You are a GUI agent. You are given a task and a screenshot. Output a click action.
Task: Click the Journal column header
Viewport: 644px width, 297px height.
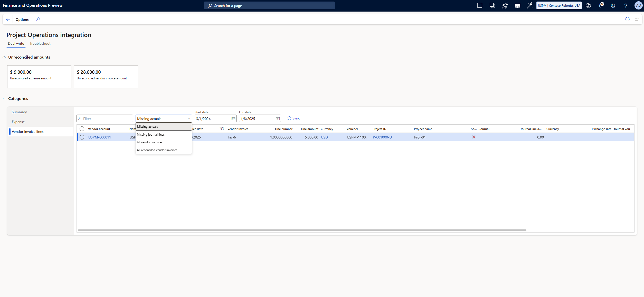[x=484, y=129]
